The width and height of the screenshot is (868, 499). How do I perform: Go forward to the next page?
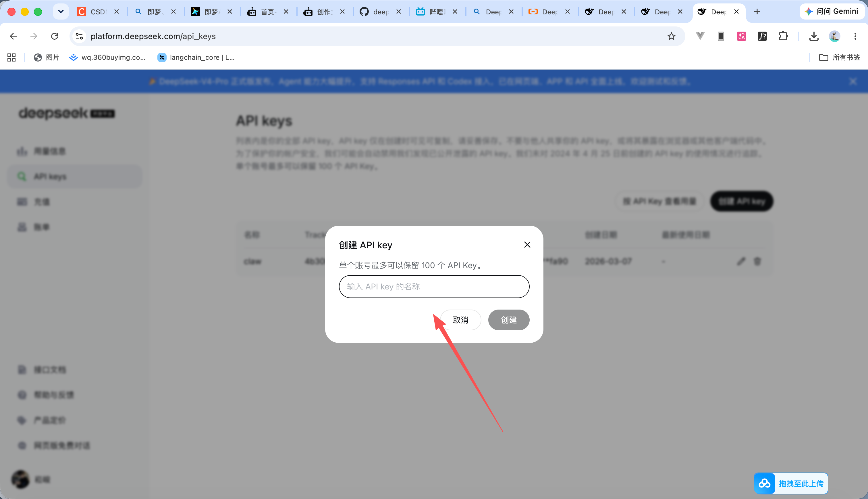pos(34,36)
